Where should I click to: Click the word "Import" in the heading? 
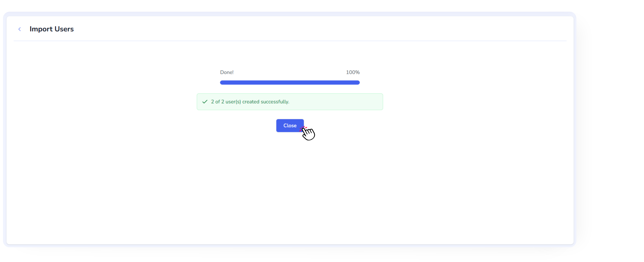[x=41, y=29]
